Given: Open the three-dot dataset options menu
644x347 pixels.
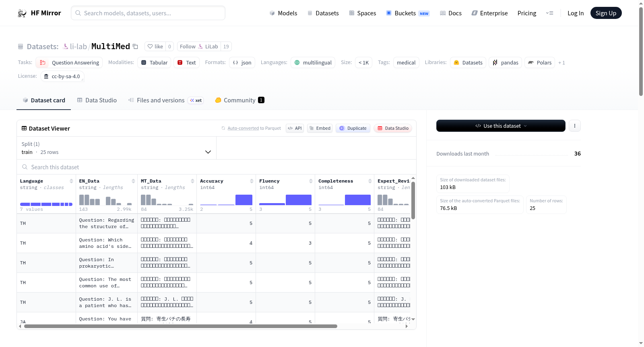Looking at the screenshot, I should pyautogui.click(x=574, y=126).
